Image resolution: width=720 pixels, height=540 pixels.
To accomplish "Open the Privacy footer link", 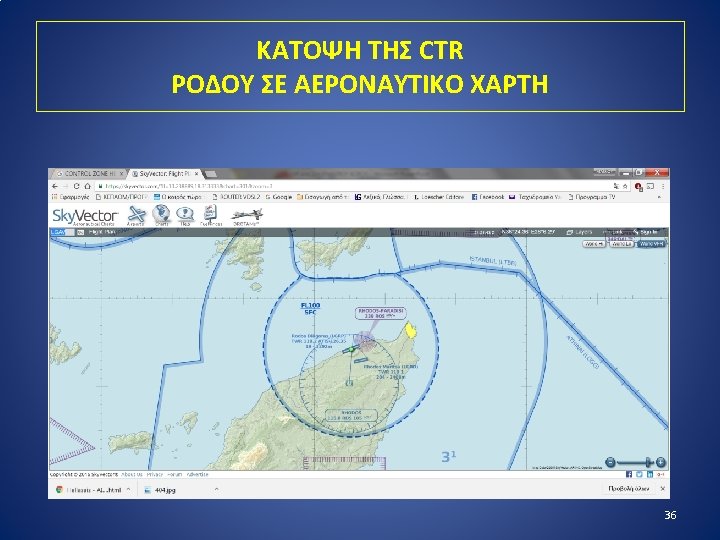I will click(x=155, y=474).
